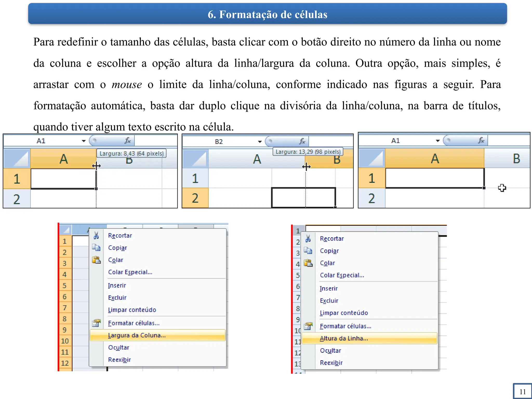Image resolution: width=532 pixels, height=399 pixels.
Task: Click selected cell B2 in the middle sheet
Action: [x=303, y=197]
